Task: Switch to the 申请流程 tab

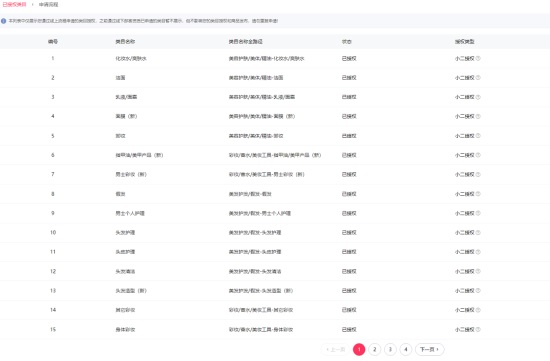Action: coord(48,5)
